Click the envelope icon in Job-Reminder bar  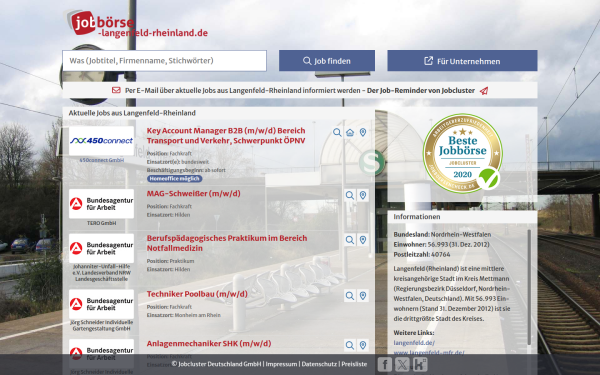(x=116, y=90)
